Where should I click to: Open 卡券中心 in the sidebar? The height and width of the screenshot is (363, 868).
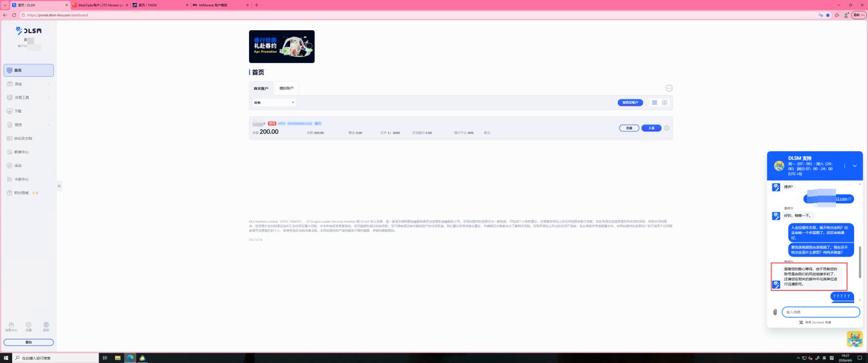[x=28, y=179]
